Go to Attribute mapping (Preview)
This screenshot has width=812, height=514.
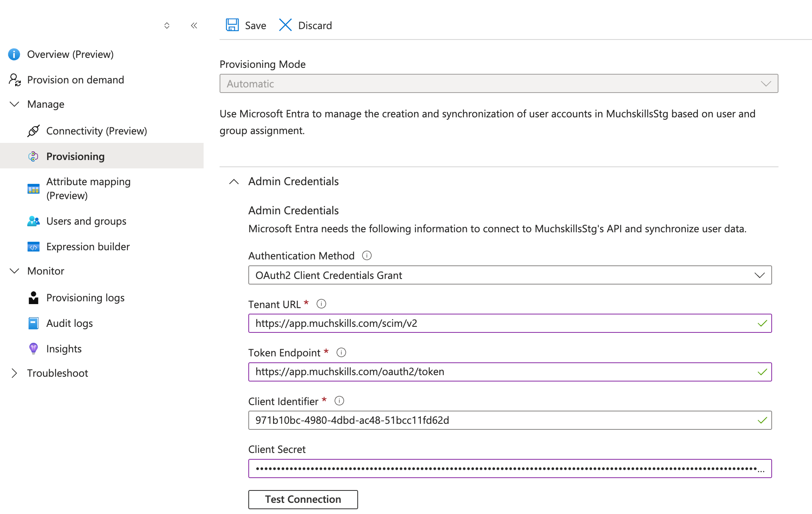tap(88, 188)
